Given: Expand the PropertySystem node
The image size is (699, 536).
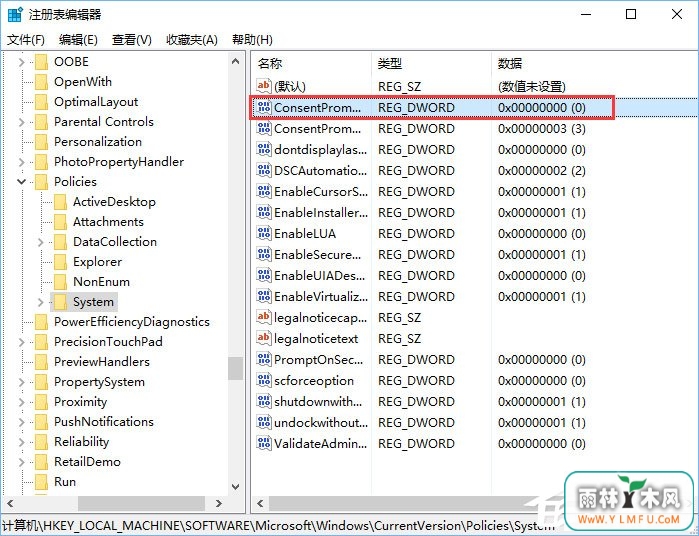Looking at the screenshot, I should coord(21,382).
